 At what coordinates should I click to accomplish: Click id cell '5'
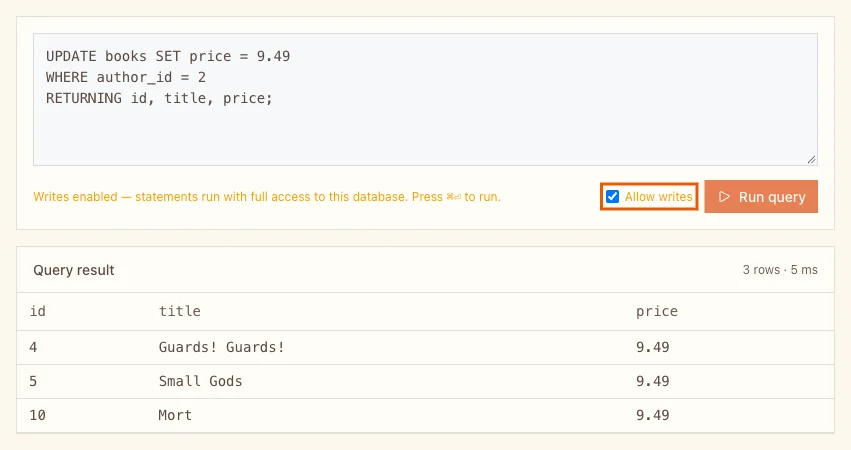tap(33, 381)
